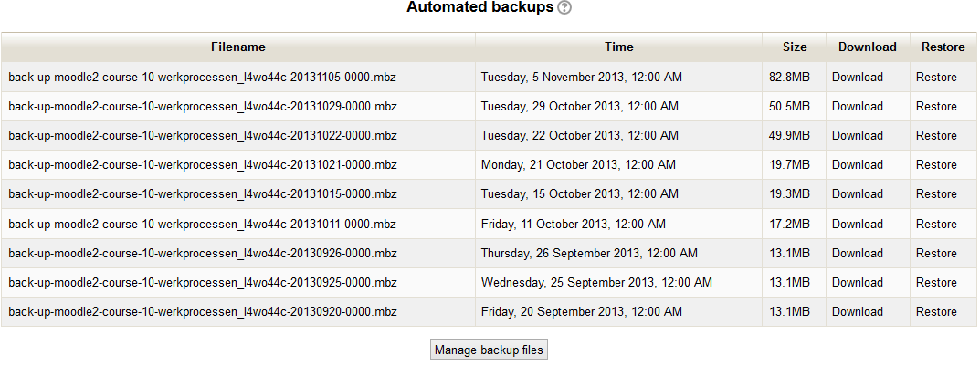980x376 pixels.
Task: Restore the Friday 11 October backup
Action: [x=936, y=224]
